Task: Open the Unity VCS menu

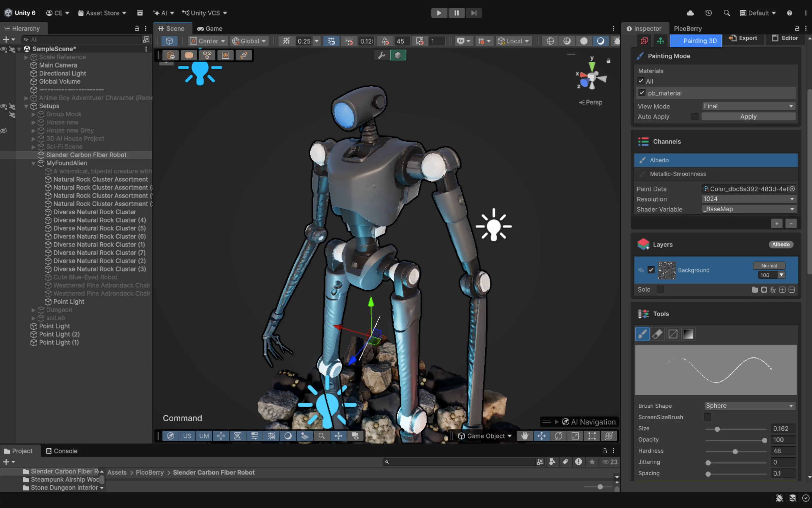Action: click(204, 13)
